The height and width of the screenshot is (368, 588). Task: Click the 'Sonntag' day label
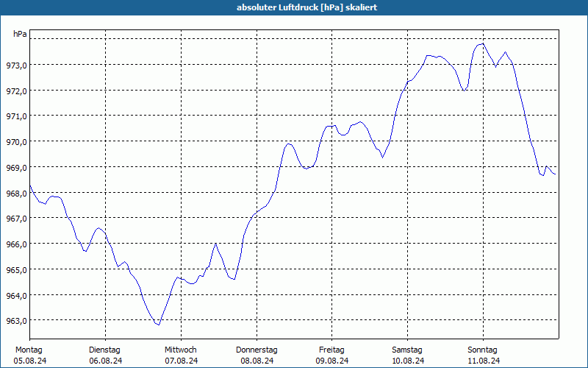coord(483,350)
